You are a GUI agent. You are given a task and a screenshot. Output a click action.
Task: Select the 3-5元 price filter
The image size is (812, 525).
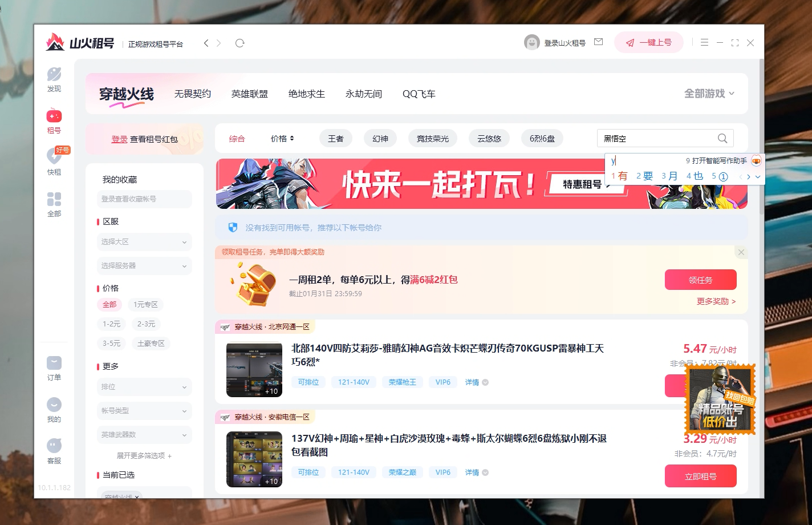(x=111, y=344)
